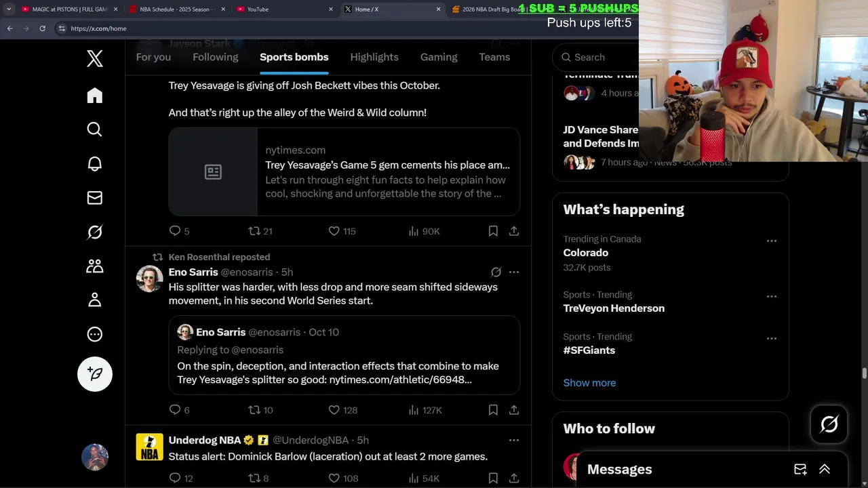Expand the Messages drawer with double chevron

(x=825, y=469)
